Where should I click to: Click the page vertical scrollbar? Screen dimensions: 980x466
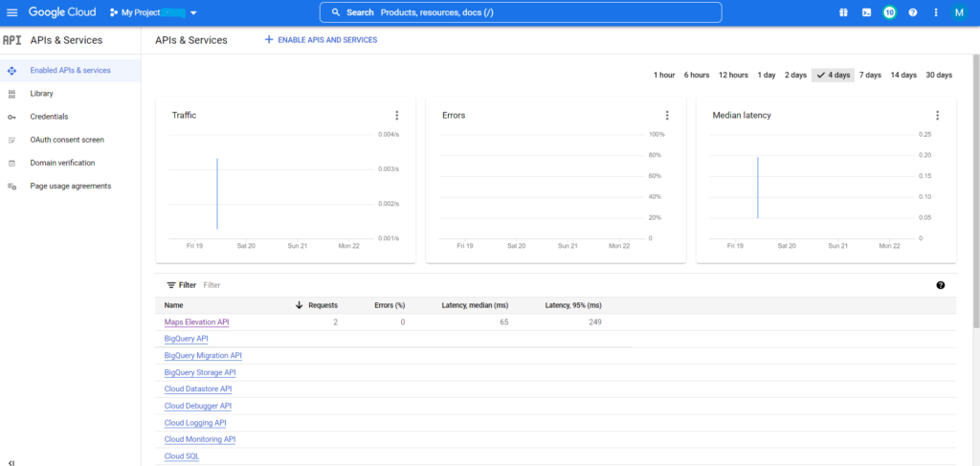click(x=976, y=190)
